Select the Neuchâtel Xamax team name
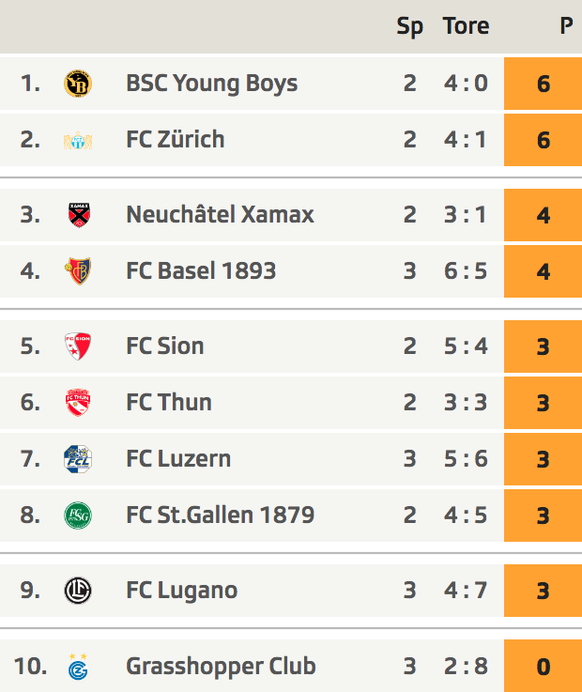Screen dimensions: 582x692 tap(220, 214)
